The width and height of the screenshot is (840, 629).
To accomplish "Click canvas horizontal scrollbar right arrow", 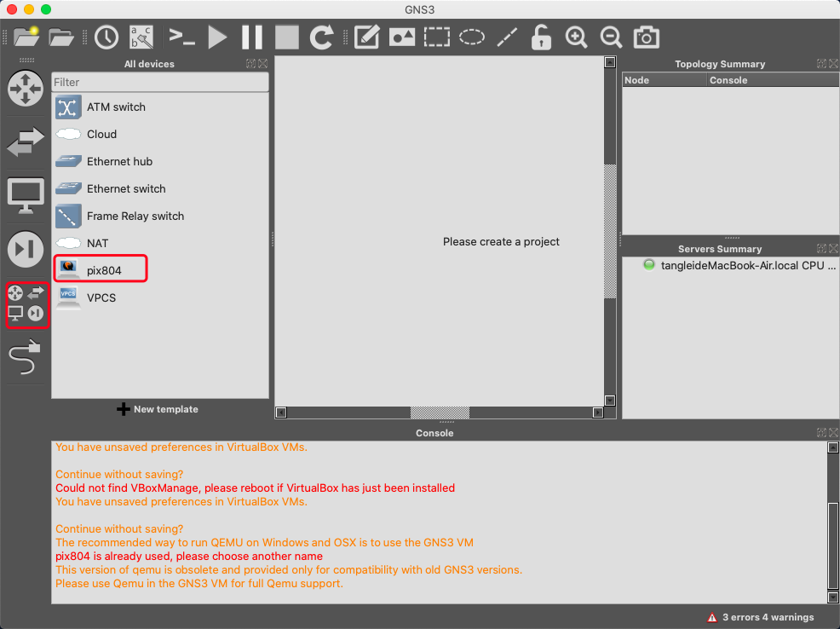I will click(x=598, y=413).
